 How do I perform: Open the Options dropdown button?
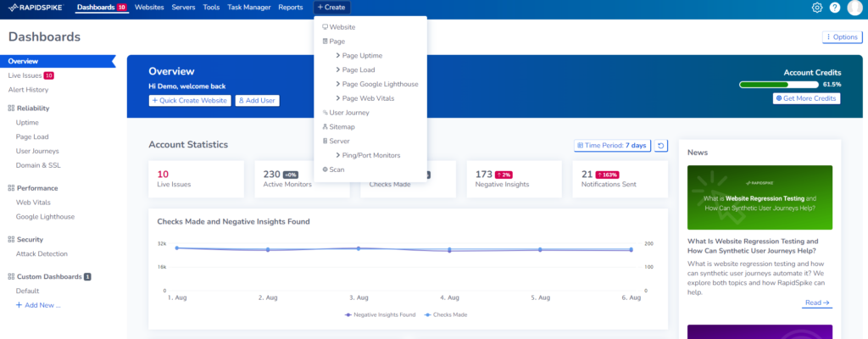[x=842, y=37]
